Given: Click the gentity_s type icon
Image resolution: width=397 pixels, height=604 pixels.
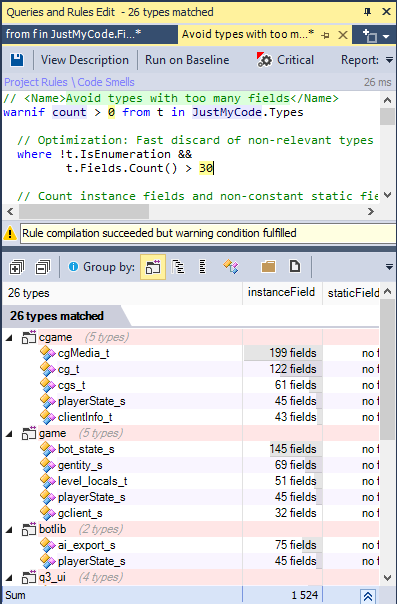Looking at the screenshot, I should coord(48,465).
